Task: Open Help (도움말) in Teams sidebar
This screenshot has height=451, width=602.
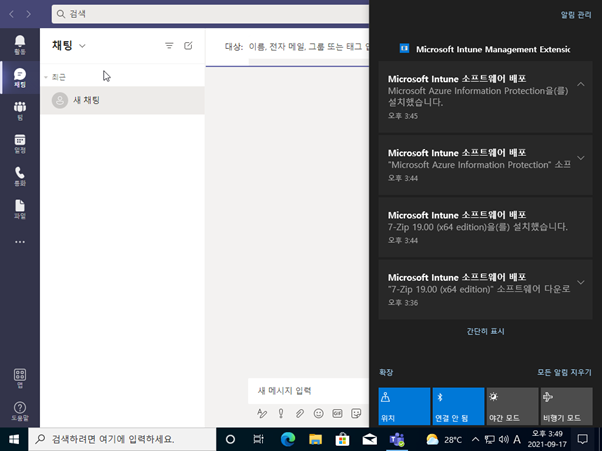Action: pos(20,411)
